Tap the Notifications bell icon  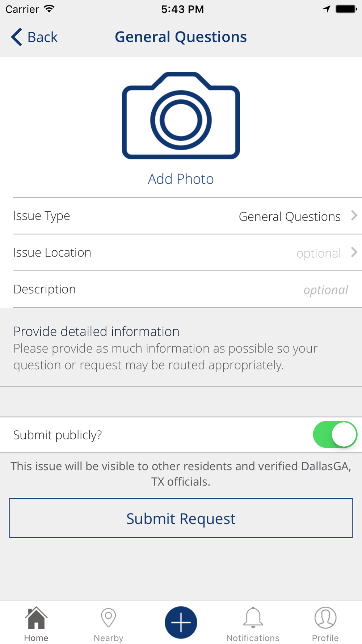coord(253,618)
